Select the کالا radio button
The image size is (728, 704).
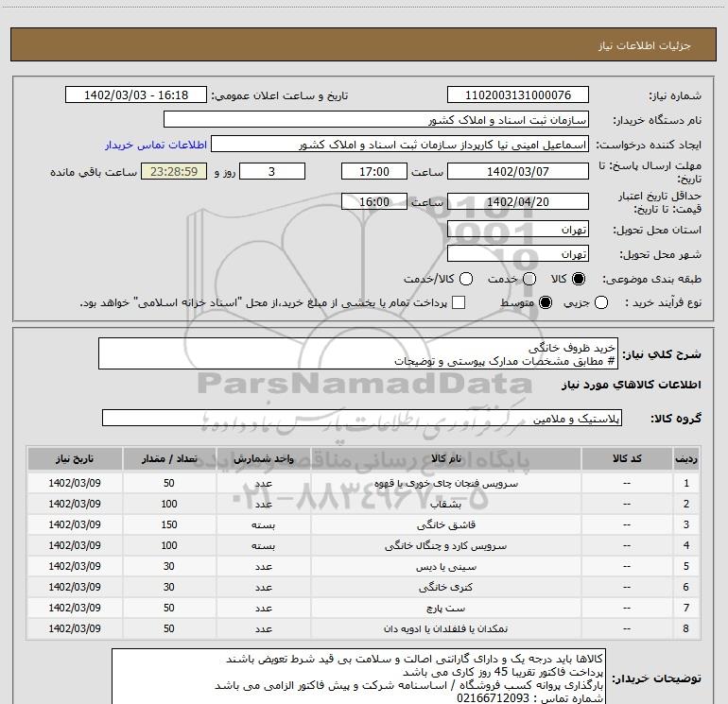(579, 279)
